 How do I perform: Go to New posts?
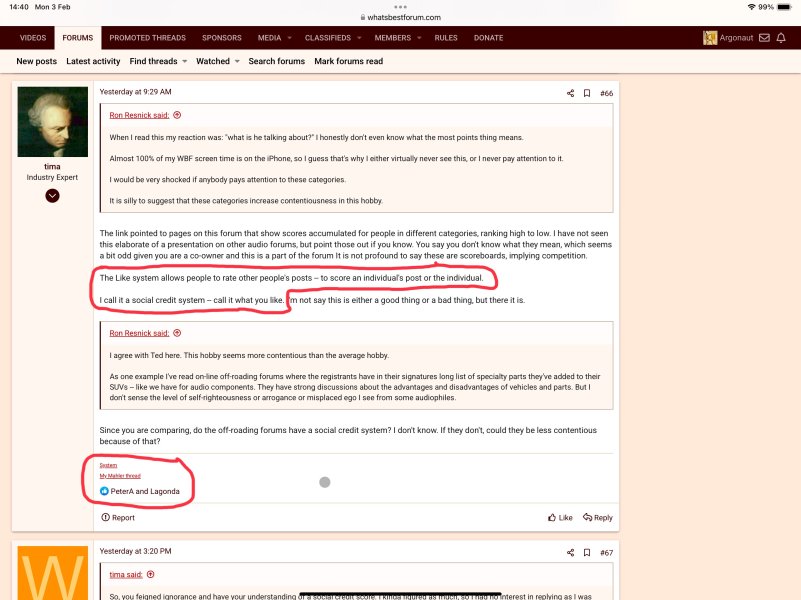click(x=36, y=61)
